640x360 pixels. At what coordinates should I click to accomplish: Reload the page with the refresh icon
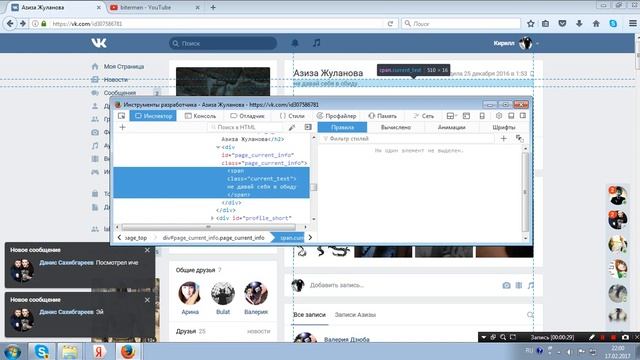pos(390,24)
